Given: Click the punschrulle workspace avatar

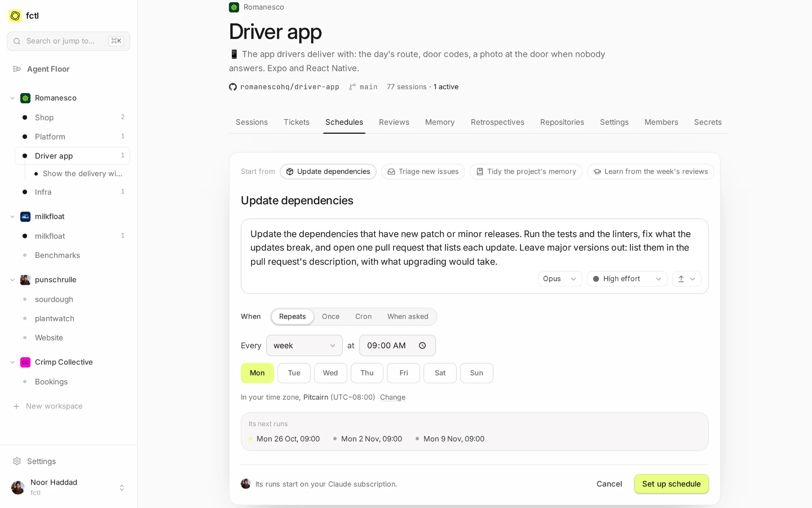Looking at the screenshot, I should (25, 280).
